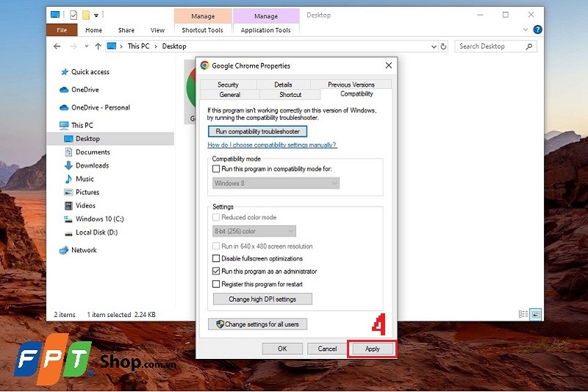Close the Google Chrome Properties dialog
The height and width of the screenshot is (392, 588).
(389, 65)
